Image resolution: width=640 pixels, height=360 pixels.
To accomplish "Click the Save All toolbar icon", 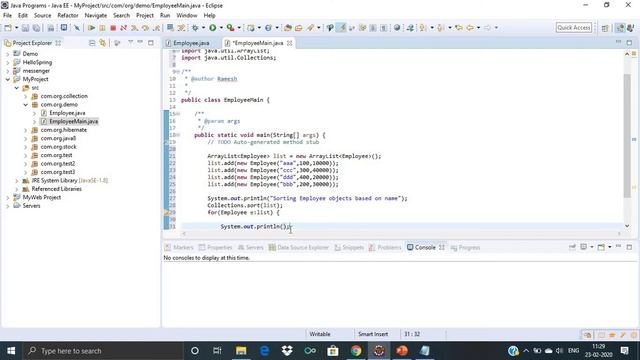I will click(x=36, y=28).
